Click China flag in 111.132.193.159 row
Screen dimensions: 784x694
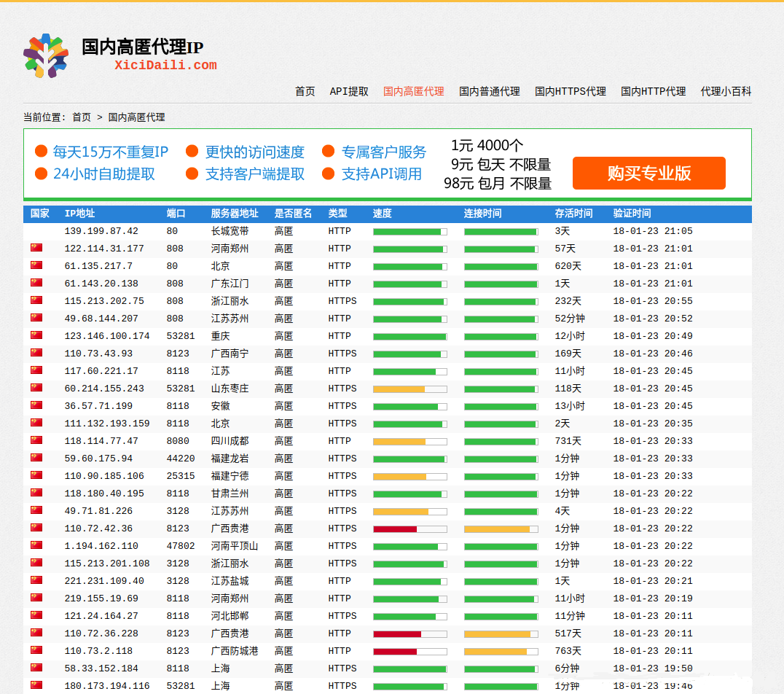pos(36,423)
